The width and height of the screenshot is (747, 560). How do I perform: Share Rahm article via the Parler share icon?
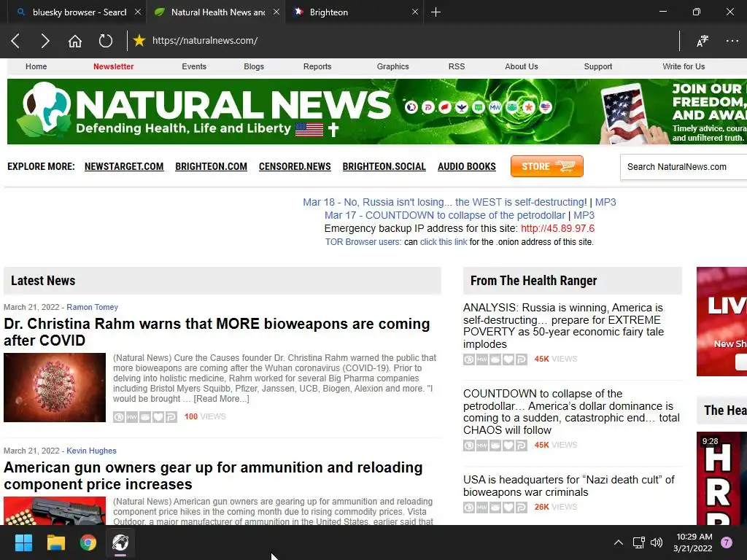171,417
